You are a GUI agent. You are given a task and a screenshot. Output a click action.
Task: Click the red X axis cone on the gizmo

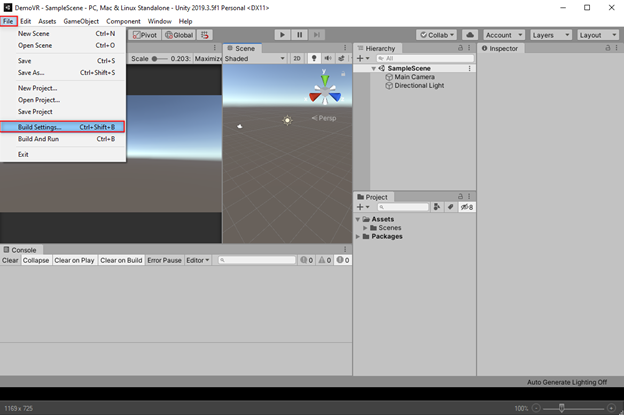[315, 97]
